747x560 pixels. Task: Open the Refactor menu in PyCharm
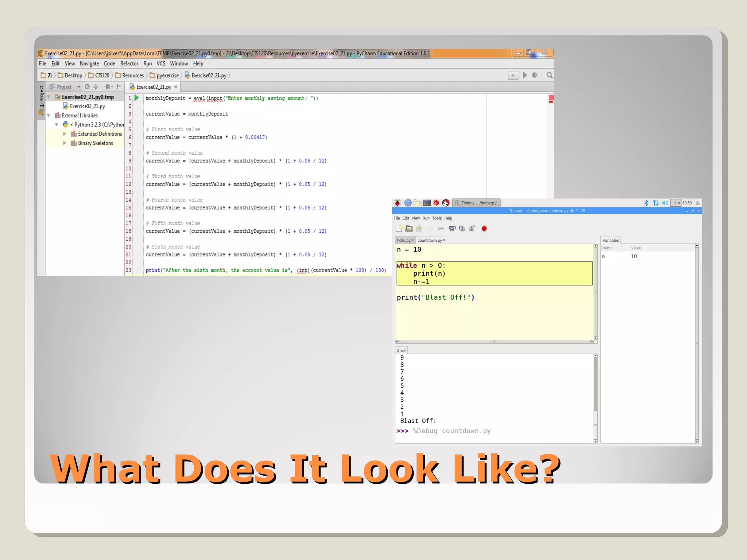(129, 64)
